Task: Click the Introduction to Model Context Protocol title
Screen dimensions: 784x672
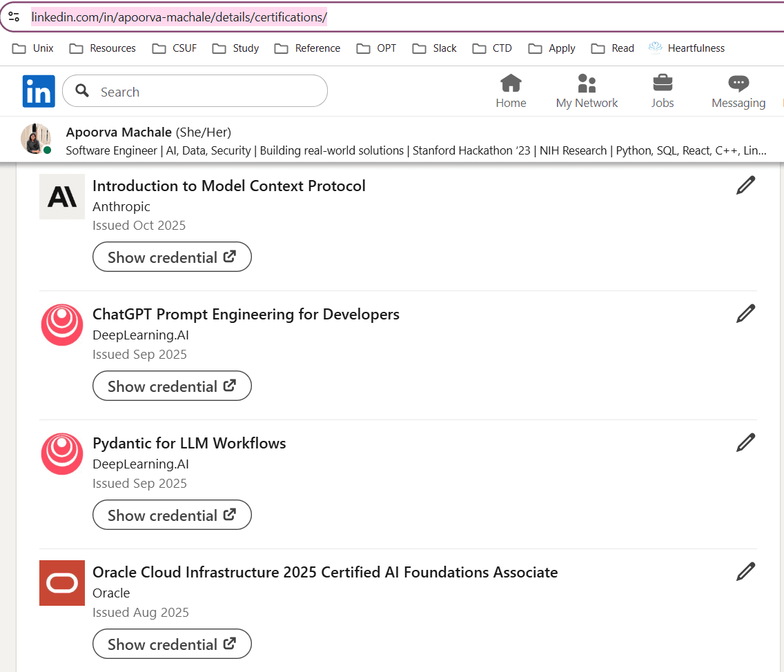Action: (x=229, y=186)
